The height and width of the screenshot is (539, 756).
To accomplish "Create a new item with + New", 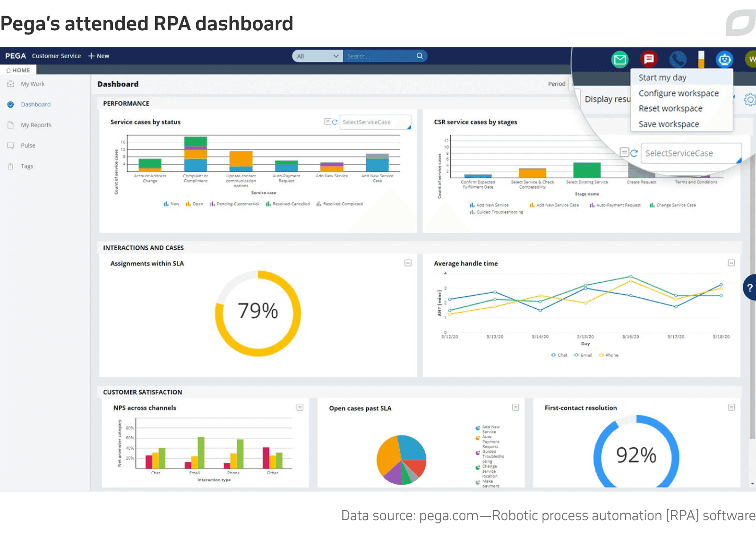I will (99, 56).
